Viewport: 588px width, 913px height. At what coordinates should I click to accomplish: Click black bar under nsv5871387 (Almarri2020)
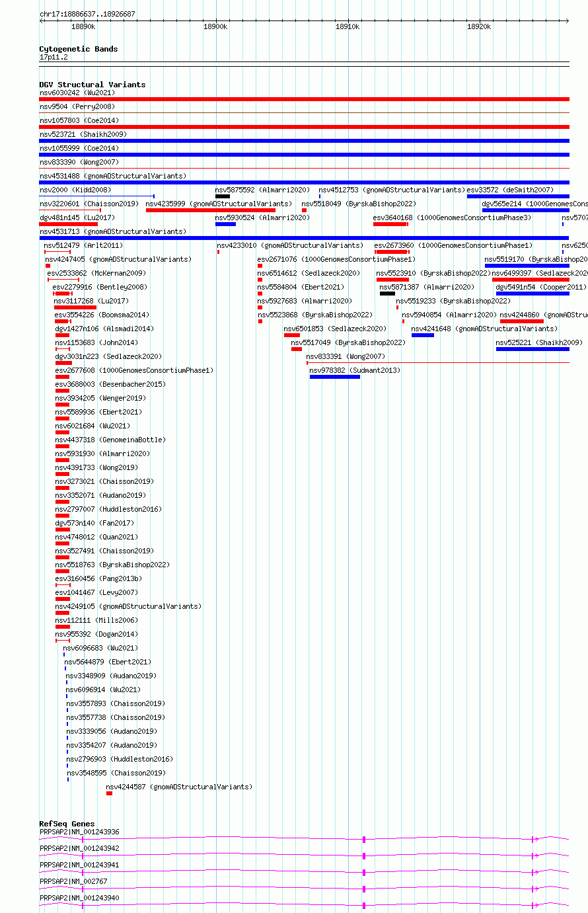(387, 294)
